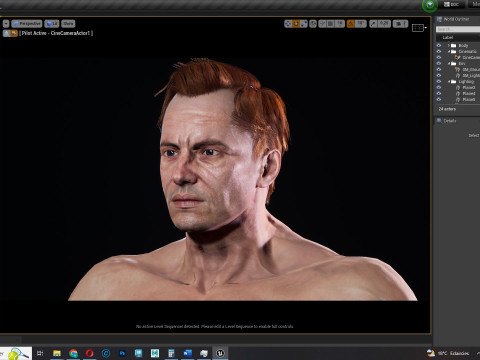
Task: Collapse the Cinematic folder
Action: point(449,51)
